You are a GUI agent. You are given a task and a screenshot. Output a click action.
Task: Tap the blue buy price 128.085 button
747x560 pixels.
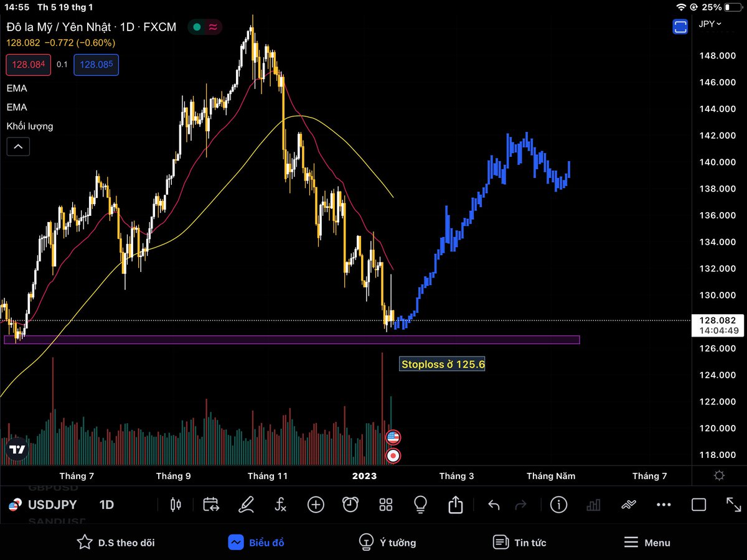click(96, 65)
